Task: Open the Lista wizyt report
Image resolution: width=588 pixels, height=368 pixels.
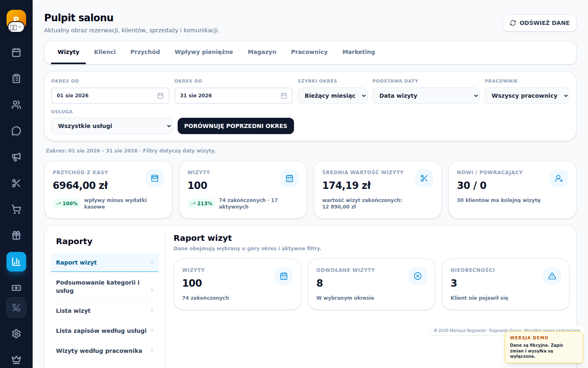Action: coord(105,311)
